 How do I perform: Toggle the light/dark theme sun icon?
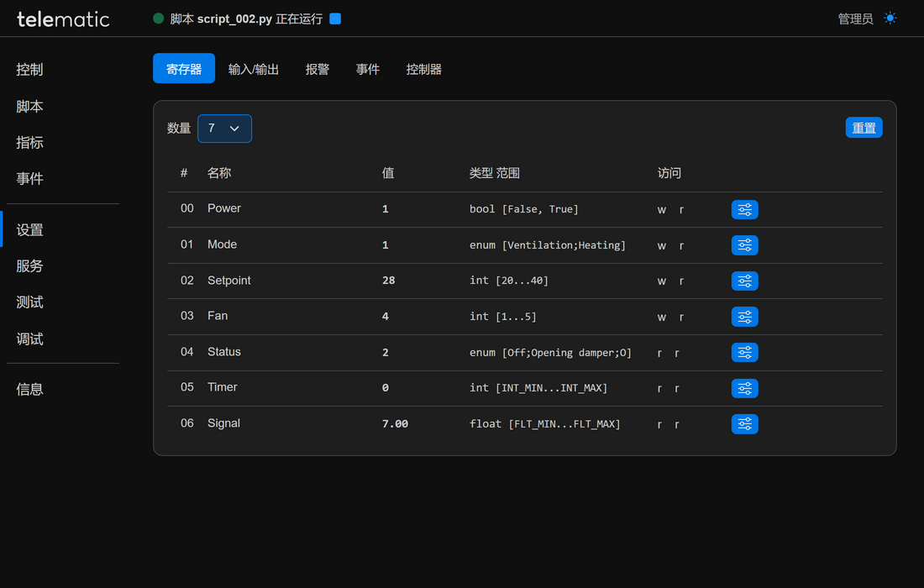point(890,18)
